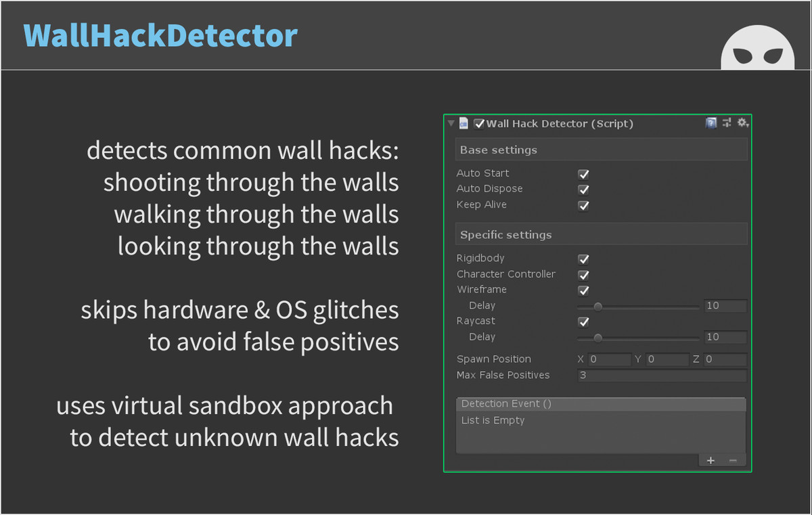Screen dimensions: 812x515
Task: Remove a Detection Event listener with minus
Action: pyautogui.click(x=733, y=460)
